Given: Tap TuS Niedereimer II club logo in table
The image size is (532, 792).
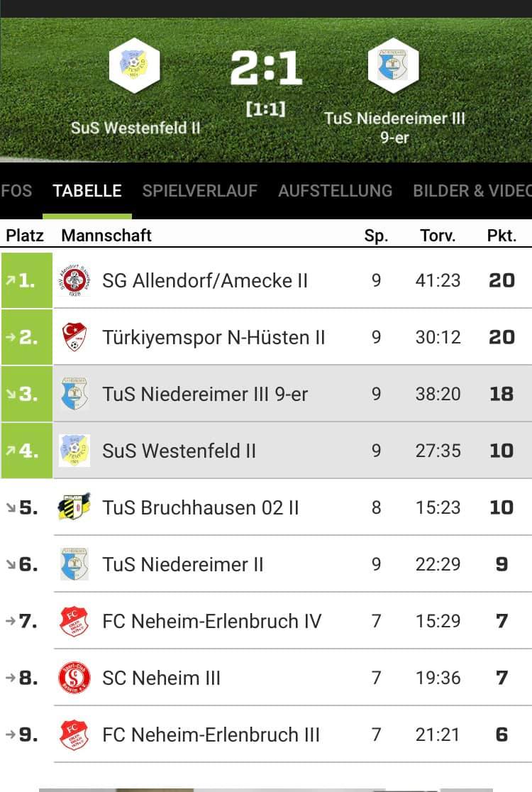Looking at the screenshot, I should pos(74,564).
